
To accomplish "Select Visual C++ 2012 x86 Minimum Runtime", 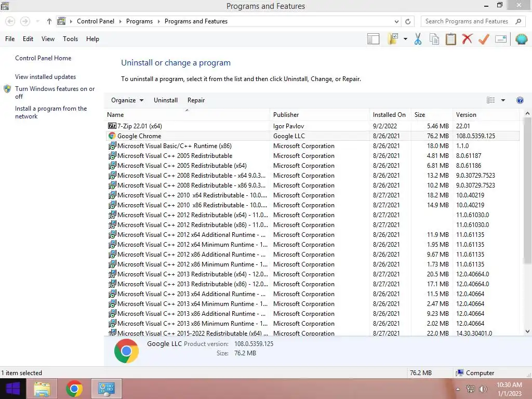I will pyautogui.click(x=312, y=264).
